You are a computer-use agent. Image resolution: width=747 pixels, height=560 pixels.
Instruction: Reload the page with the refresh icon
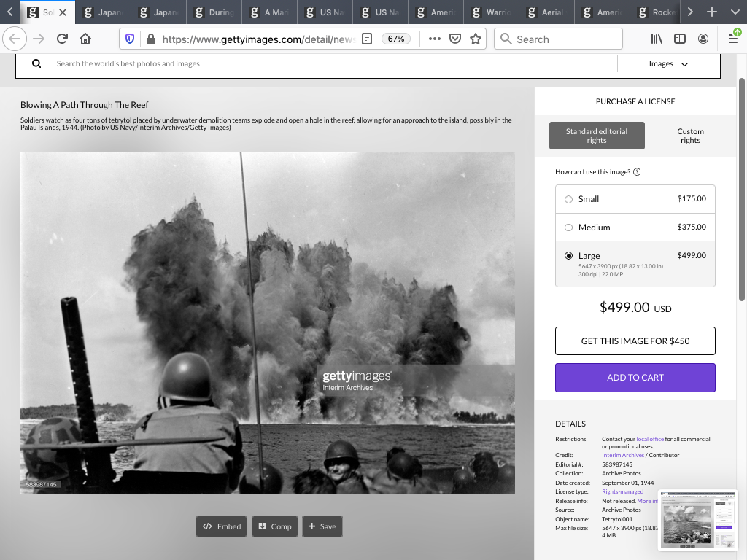(x=62, y=39)
